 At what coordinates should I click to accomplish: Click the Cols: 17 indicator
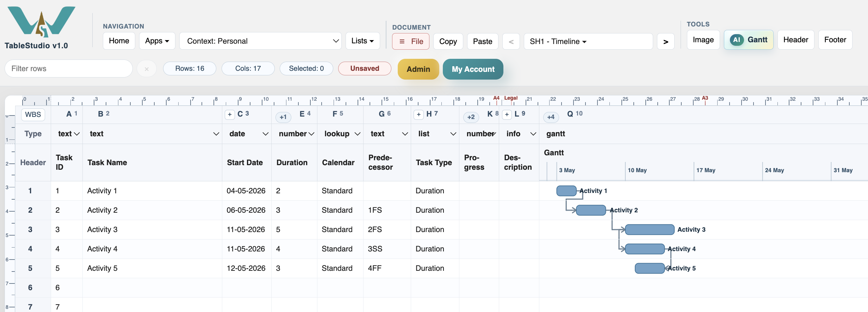248,68
